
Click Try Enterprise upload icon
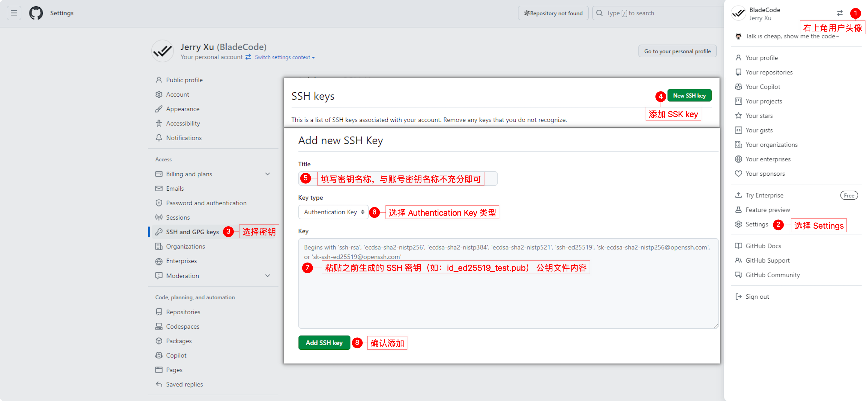pyautogui.click(x=738, y=195)
